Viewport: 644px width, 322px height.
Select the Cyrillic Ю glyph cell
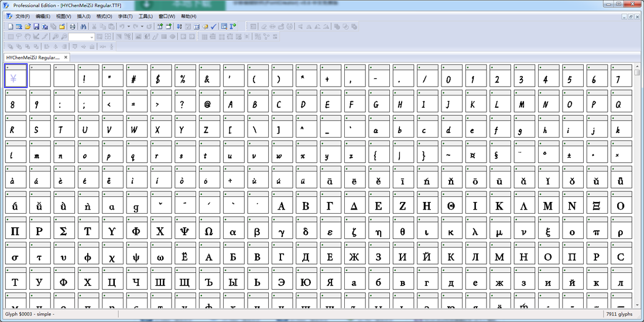pos(306,280)
